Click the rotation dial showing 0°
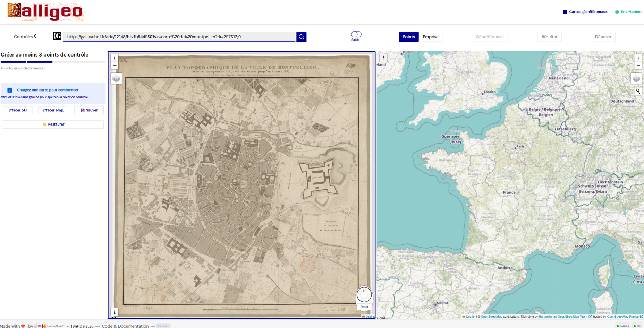Screen dimensions: 644x328 364,295
